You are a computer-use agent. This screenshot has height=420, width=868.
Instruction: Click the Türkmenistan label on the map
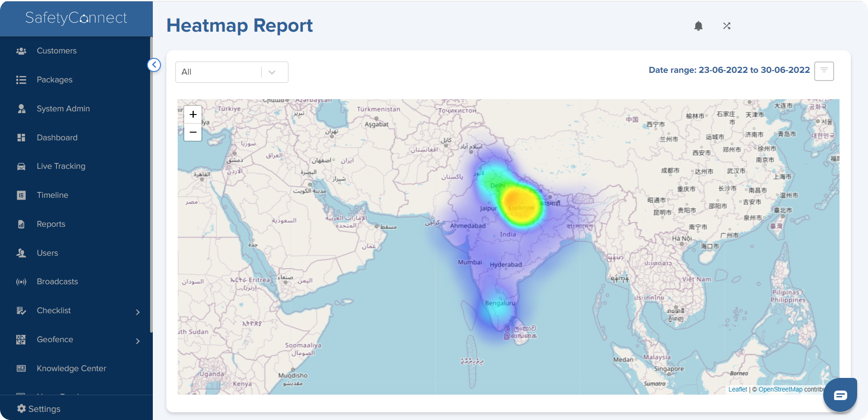pyautogui.click(x=378, y=109)
